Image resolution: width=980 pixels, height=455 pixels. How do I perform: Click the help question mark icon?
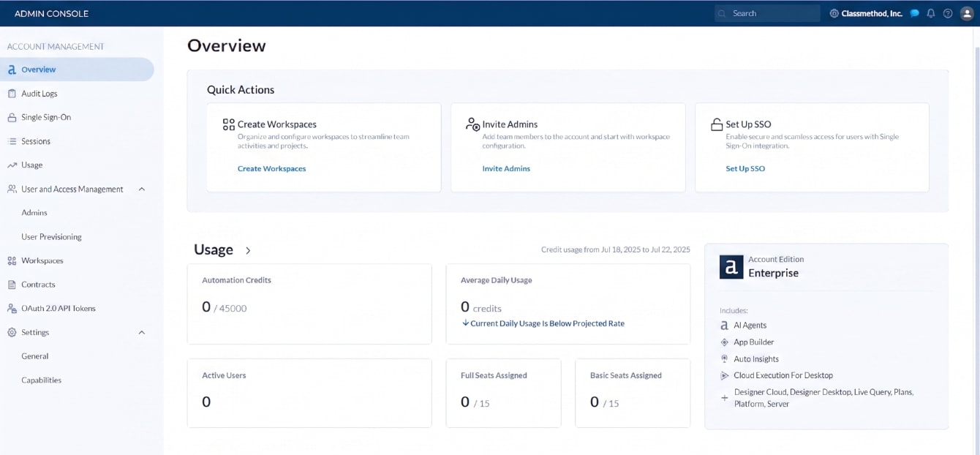point(947,12)
